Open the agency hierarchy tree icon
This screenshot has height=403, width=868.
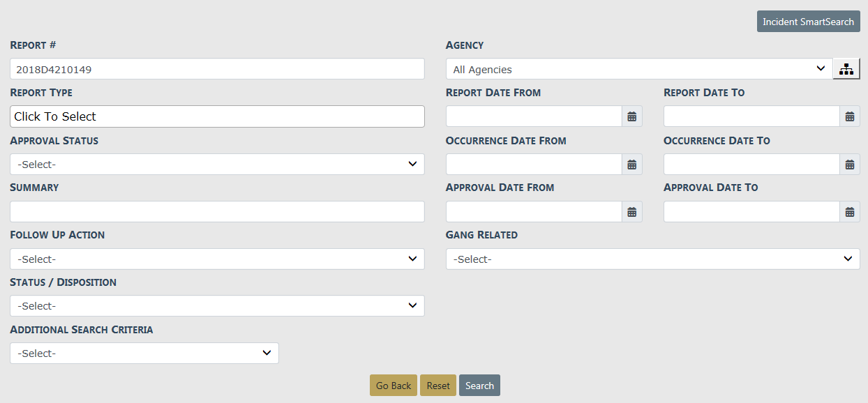[846, 69]
